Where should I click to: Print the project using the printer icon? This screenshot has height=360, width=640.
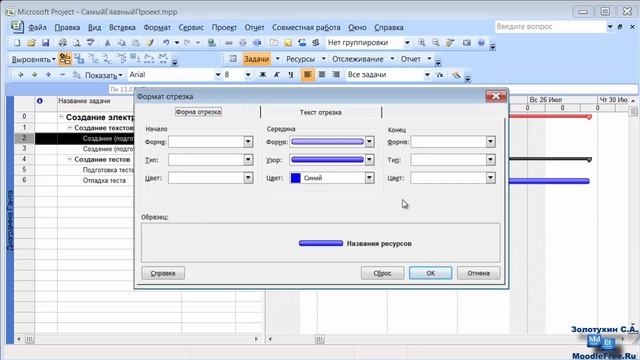pyautogui.click(x=62, y=42)
